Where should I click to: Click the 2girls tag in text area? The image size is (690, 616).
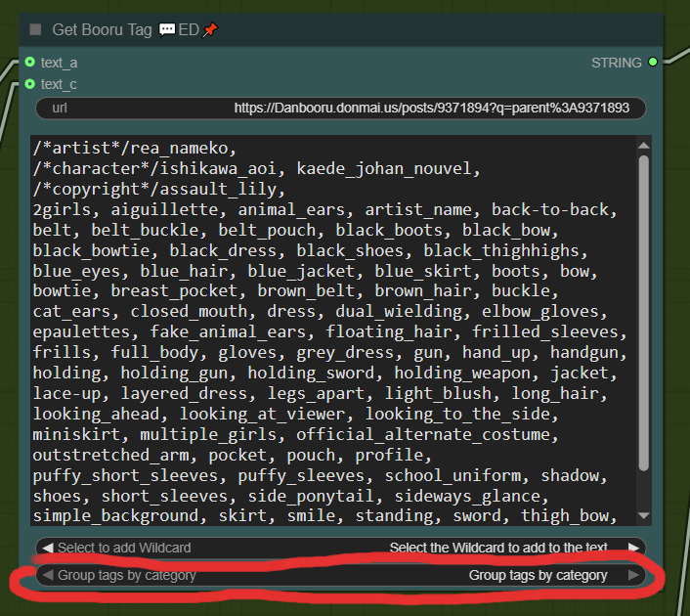62,209
